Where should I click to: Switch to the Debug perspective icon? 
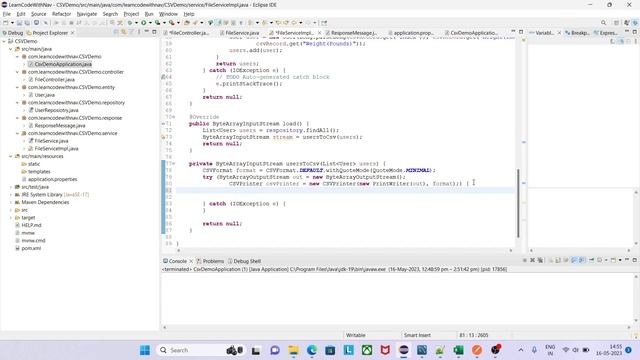(x=635, y=23)
